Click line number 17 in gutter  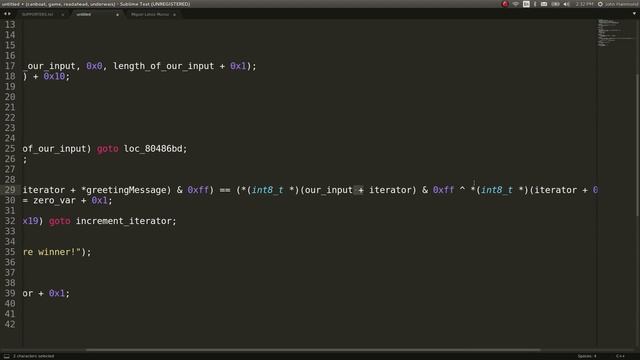click(10, 66)
